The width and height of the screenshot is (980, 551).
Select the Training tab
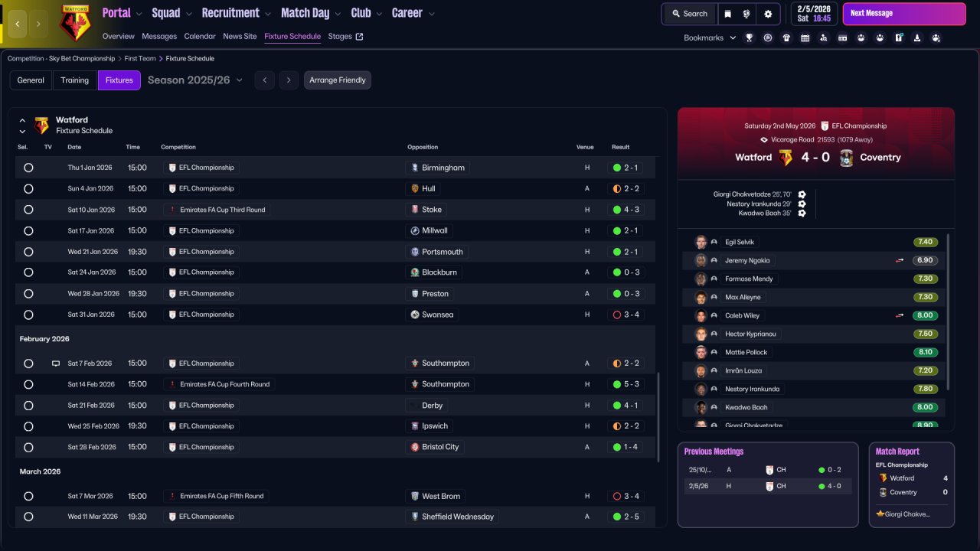(x=75, y=80)
